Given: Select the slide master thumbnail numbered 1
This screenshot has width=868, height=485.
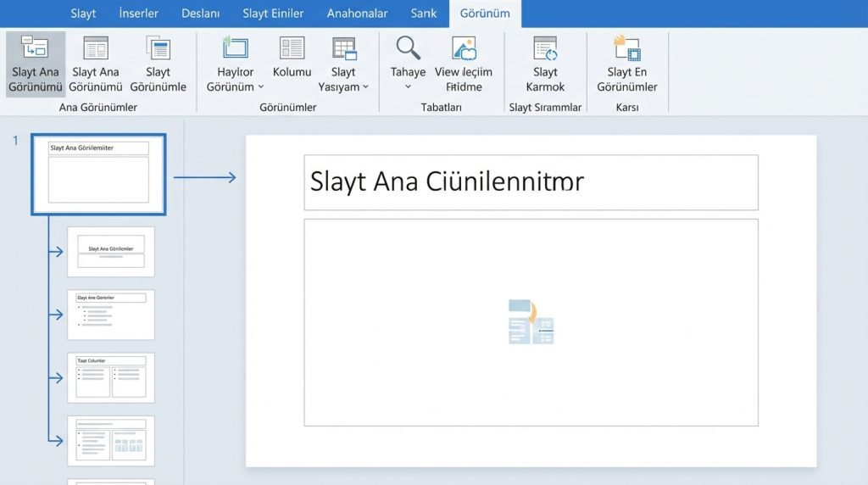Looking at the screenshot, I should click(98, 175).
